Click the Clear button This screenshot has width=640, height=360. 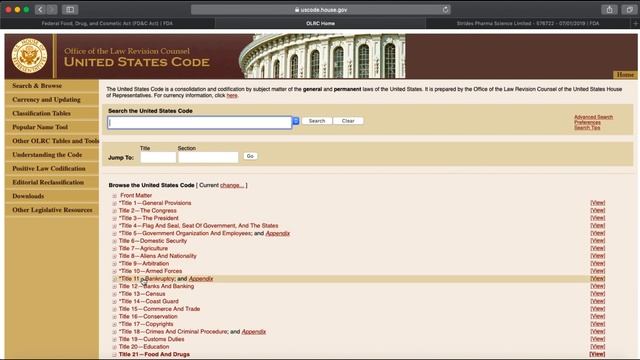[348, 121]
